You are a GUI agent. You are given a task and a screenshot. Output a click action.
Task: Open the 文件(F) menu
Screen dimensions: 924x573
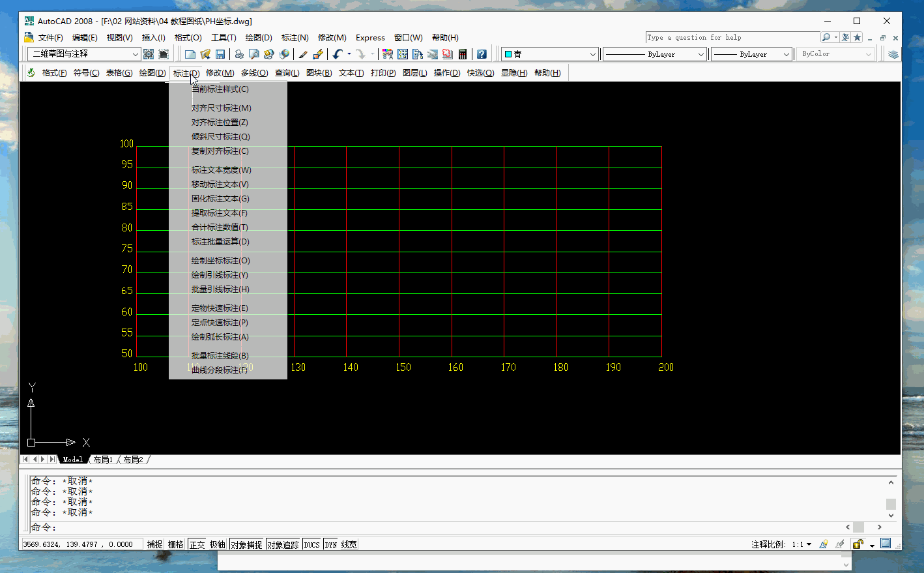click(50, 38)
